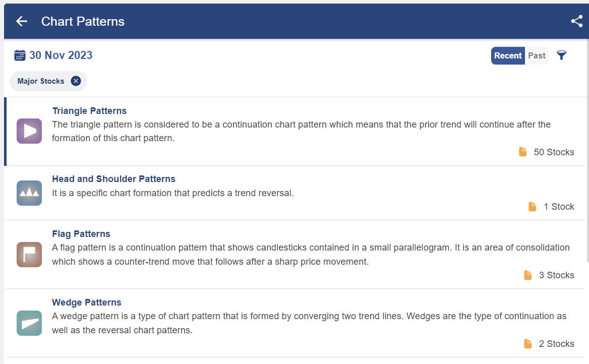589x364 pixels.
Task: Switch to the Recent toggle
Action: 508,55
